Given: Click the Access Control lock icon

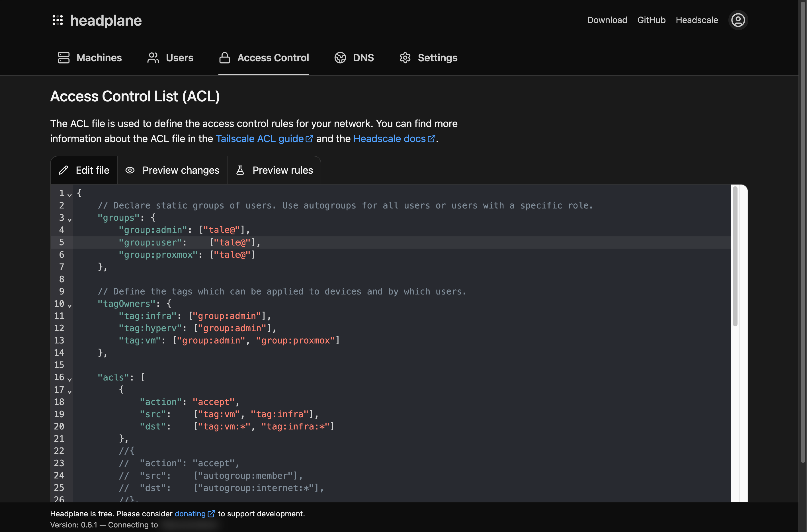Looking at the screenshot, I should click(225, 58).
